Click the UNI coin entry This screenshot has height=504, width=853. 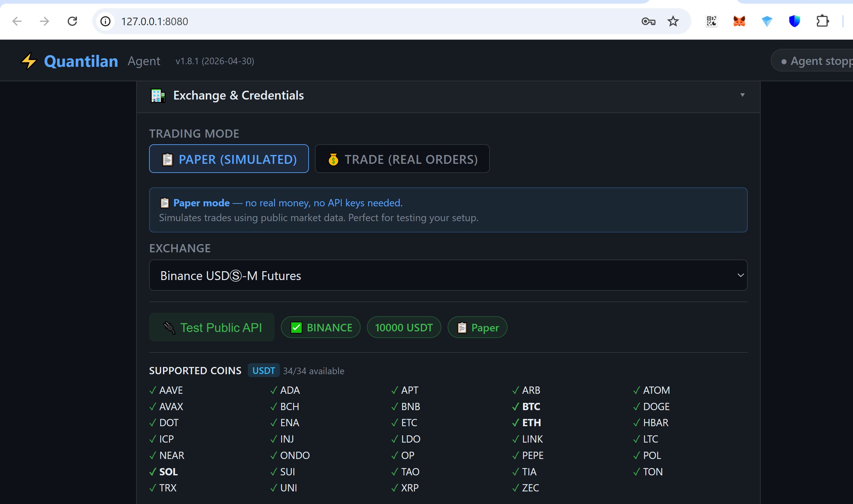(x=284, y=488)
